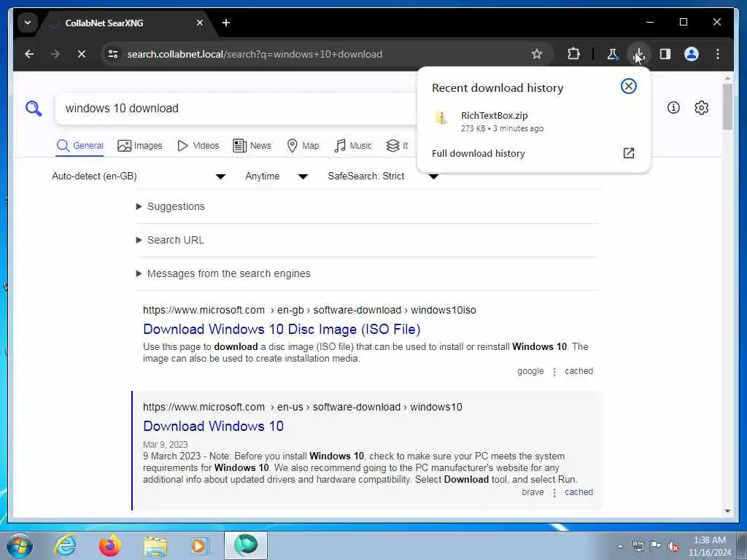Open the Download Windows 10 result link

(x=214, y=426)
